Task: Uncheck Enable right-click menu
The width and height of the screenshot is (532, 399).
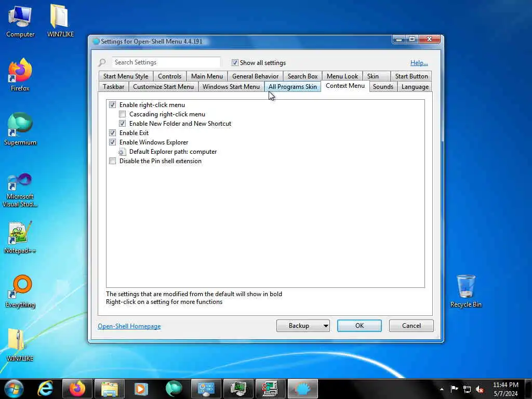Action: (x=112, y=105)
